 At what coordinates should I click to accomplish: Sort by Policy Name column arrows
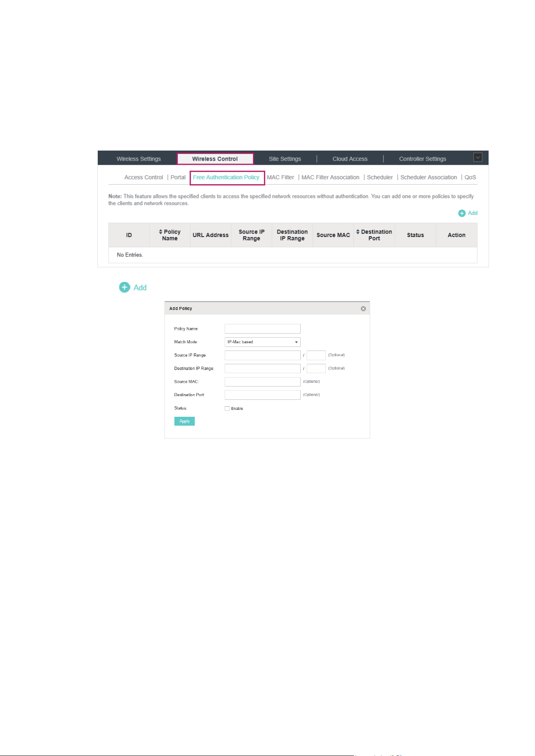pyautogui.click(x=160, y=232)
